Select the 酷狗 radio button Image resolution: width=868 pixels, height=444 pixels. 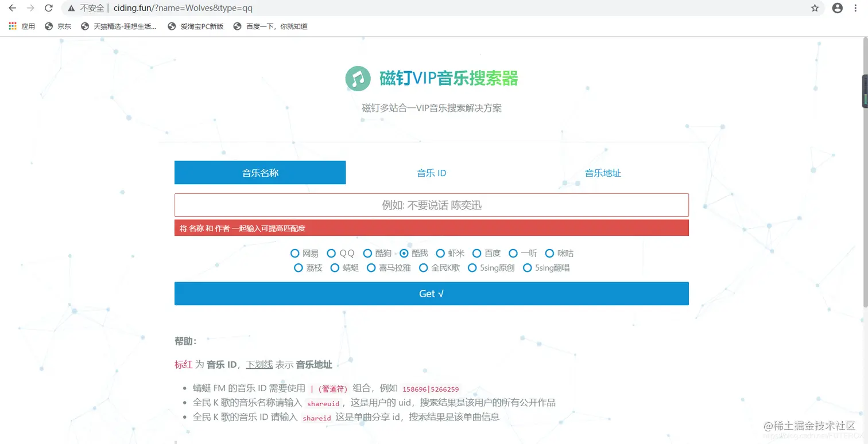tap(367, 253)
